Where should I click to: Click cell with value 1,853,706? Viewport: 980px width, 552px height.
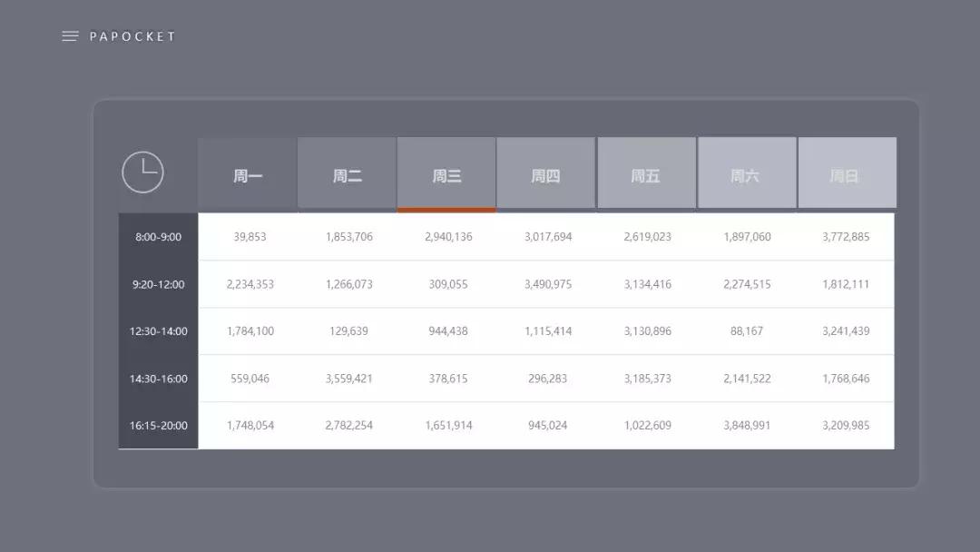pos(348,237)
